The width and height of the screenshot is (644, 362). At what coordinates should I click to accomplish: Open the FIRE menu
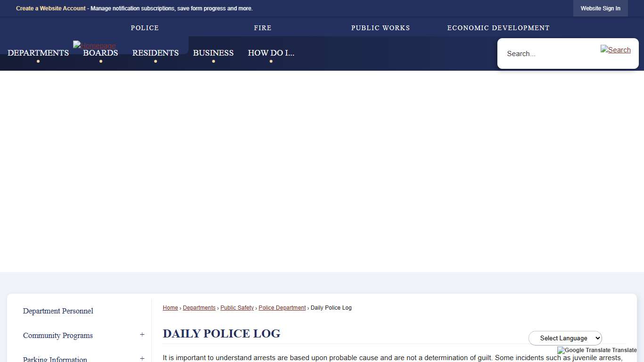click(262, 28)
